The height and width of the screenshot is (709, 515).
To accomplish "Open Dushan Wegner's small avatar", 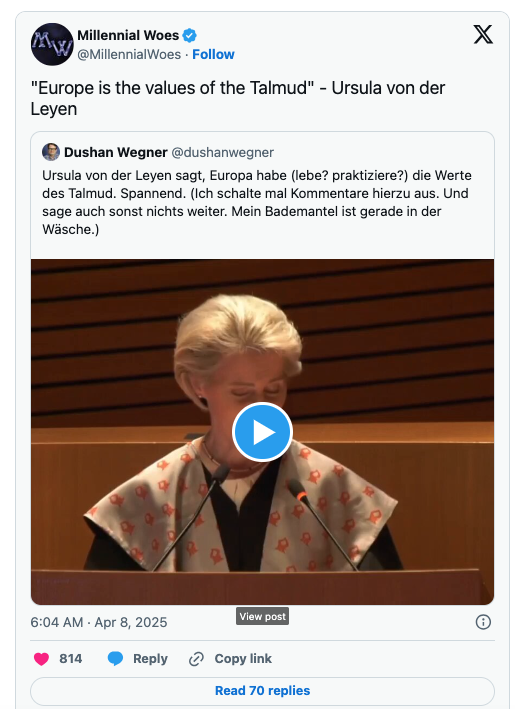I will [x=51, y=152].
